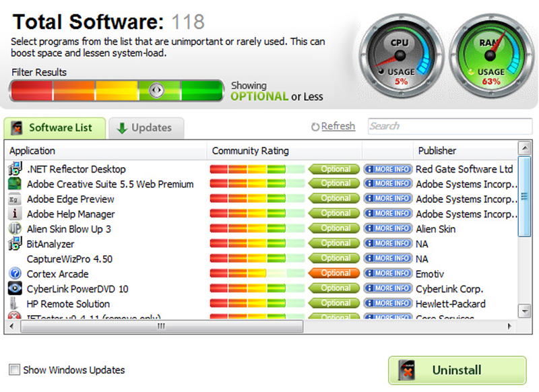Click the Search input field

tap(450, 126)
